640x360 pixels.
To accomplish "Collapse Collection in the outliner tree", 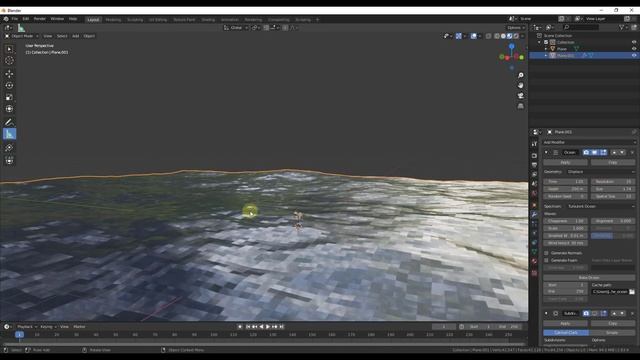I will tap(539, 42).
